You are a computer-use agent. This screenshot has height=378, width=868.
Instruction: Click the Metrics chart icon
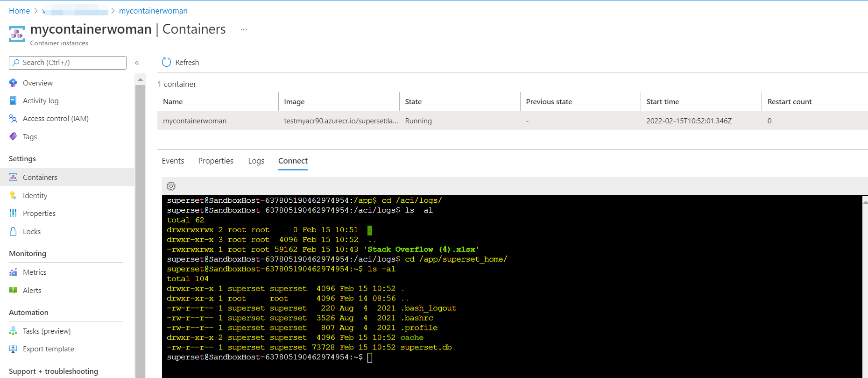(13, 272)
